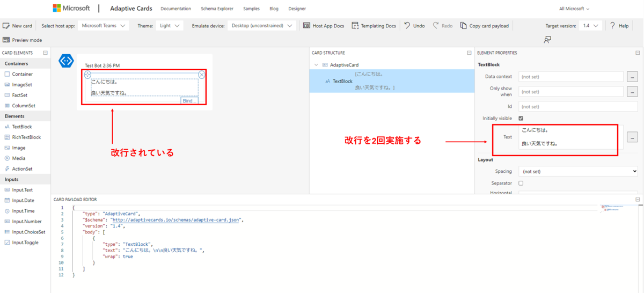The height and width of the screenshot is (293, 644).
Task: Select the Input.Time element
Action: coord(25,211)
